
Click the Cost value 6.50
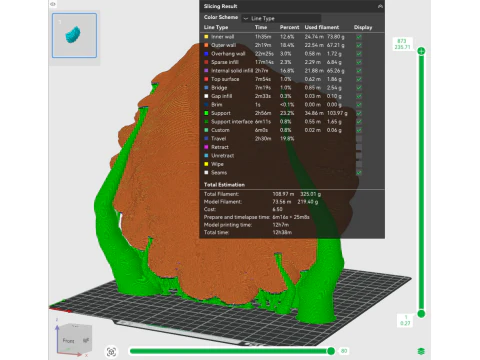tap(277, 209)
